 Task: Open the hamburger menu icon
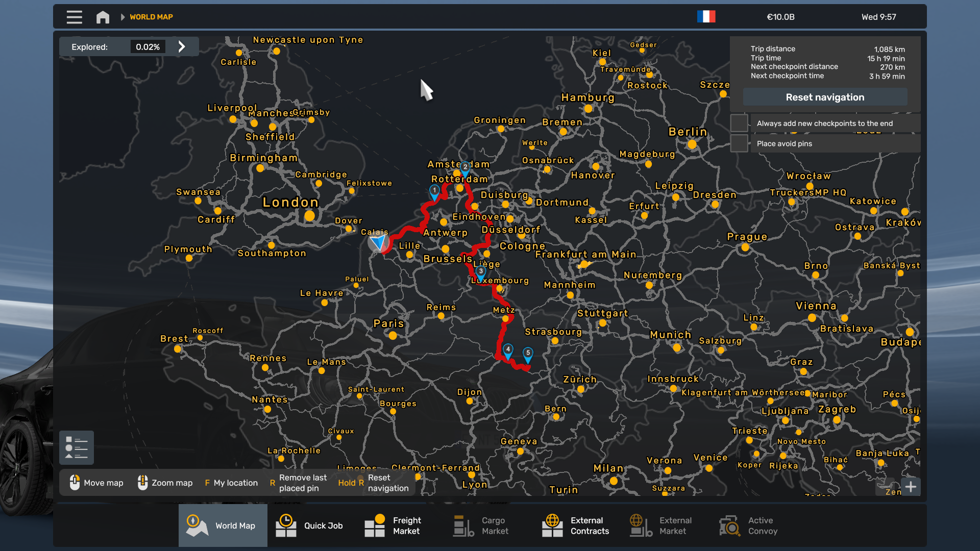75,17
